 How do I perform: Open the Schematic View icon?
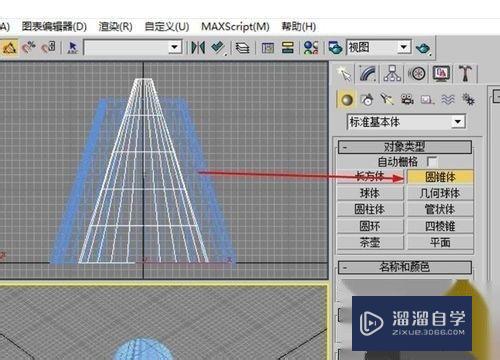pos(287,48)
